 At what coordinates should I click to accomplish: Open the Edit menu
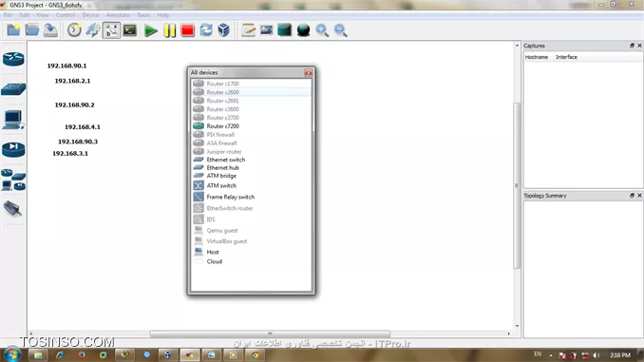pos(25,15)
